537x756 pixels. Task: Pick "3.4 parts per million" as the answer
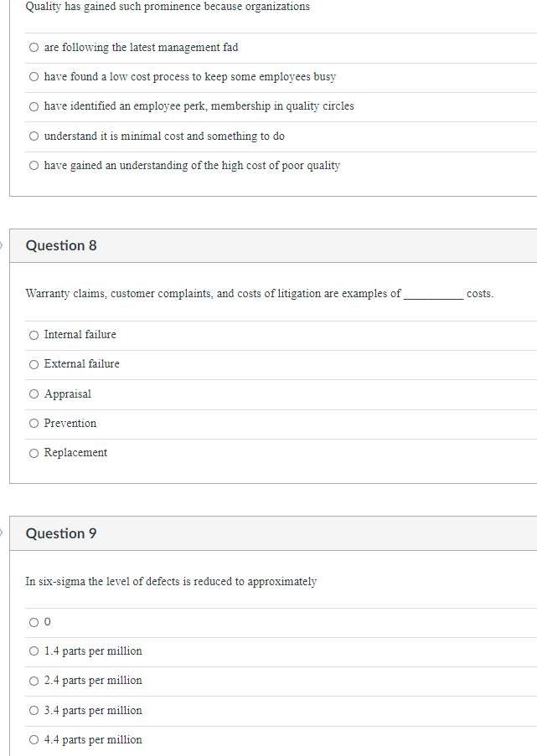pos(34,710)
